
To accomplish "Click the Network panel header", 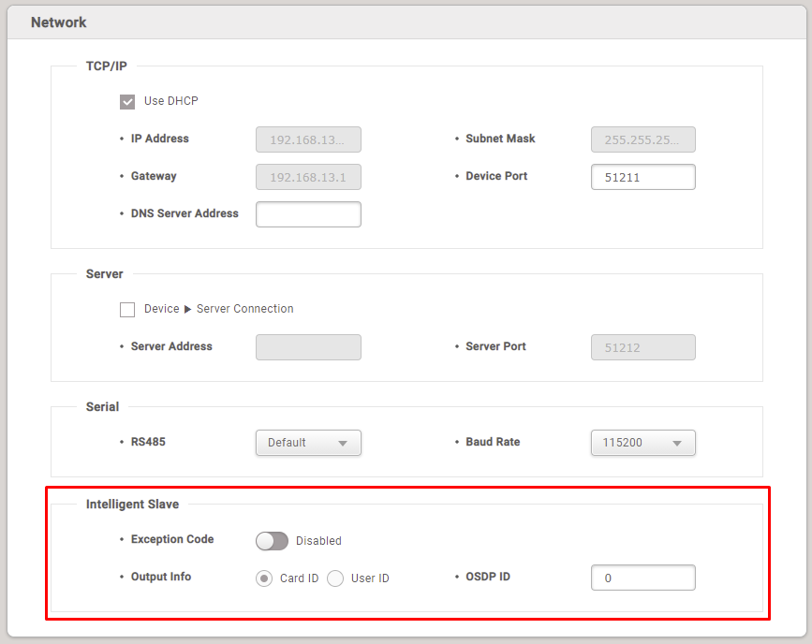I will (59, 22).
